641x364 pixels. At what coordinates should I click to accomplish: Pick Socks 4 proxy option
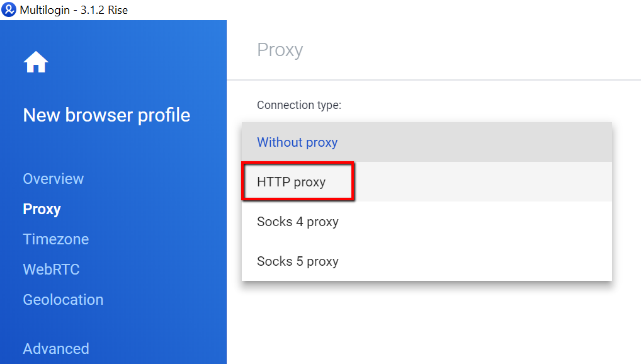[x=427, y=221]
